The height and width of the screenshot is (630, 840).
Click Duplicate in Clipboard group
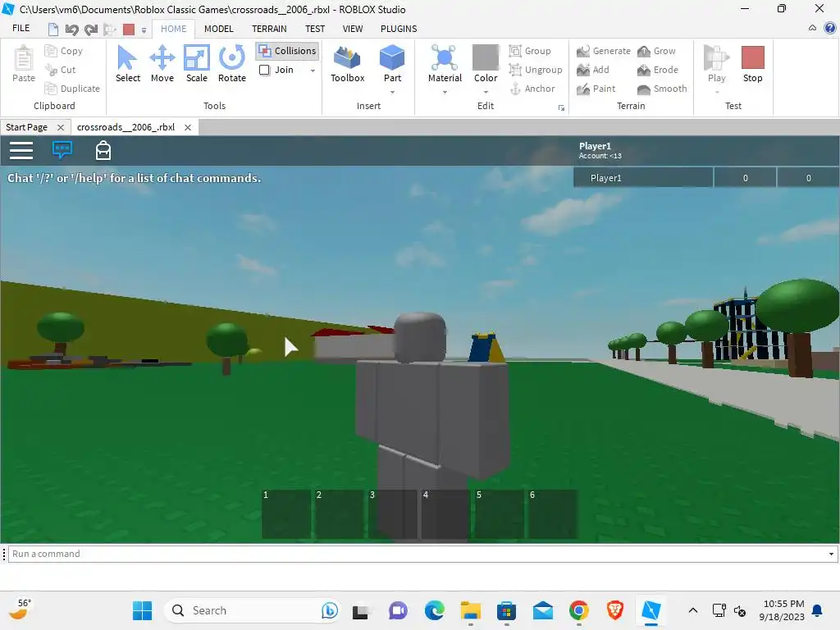point(73,89)
